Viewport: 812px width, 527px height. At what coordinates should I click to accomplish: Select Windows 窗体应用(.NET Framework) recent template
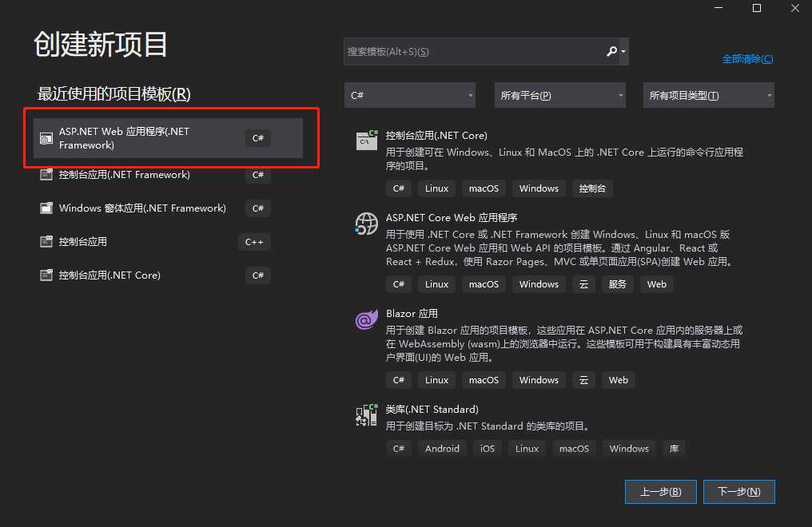pos(168,208)
